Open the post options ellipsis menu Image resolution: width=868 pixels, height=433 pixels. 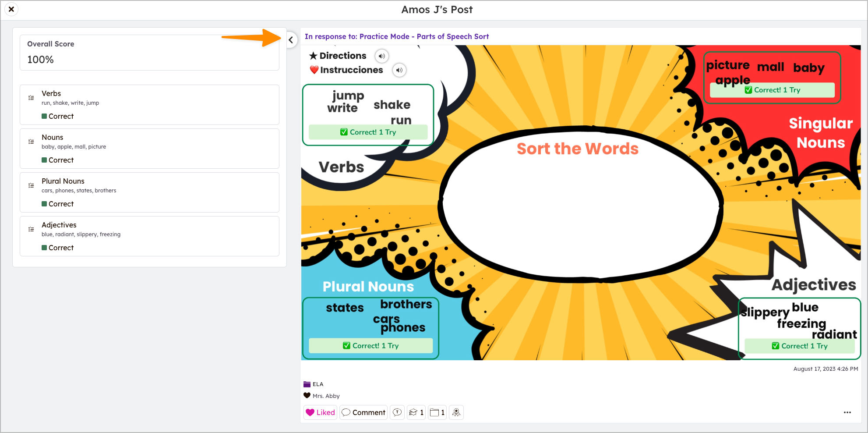coord(847,412)
